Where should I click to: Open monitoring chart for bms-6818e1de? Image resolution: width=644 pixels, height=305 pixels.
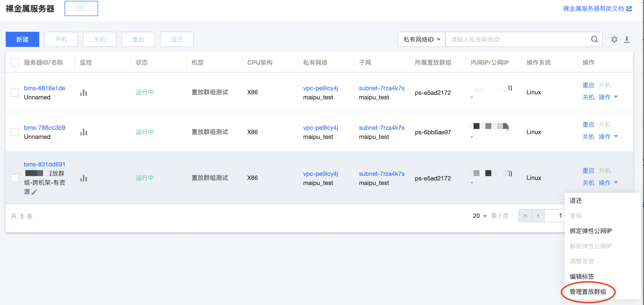pos(83,93)
